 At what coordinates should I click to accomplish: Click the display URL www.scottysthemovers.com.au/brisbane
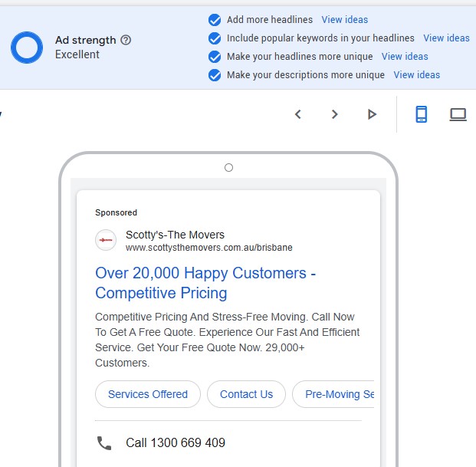point(208,248)
